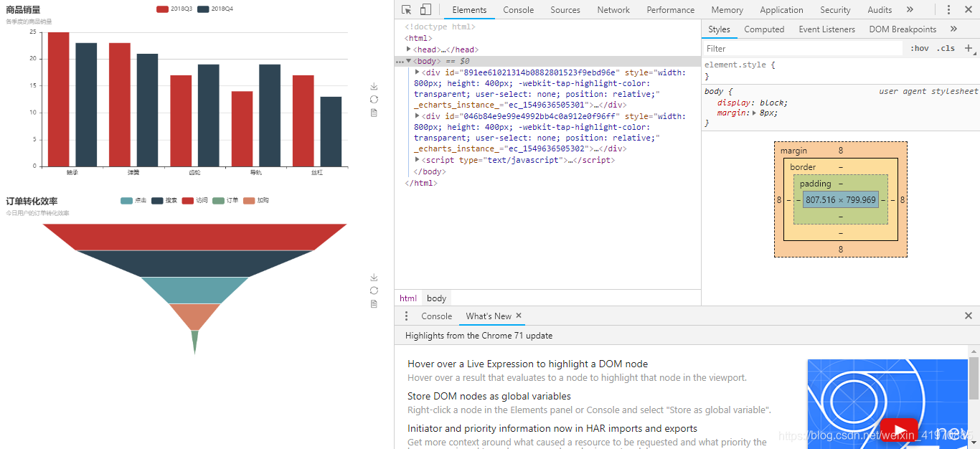The height and width of the screenshot is (449, 980).
Task: Close the What's New tab
Action: [x=519, y=316]
